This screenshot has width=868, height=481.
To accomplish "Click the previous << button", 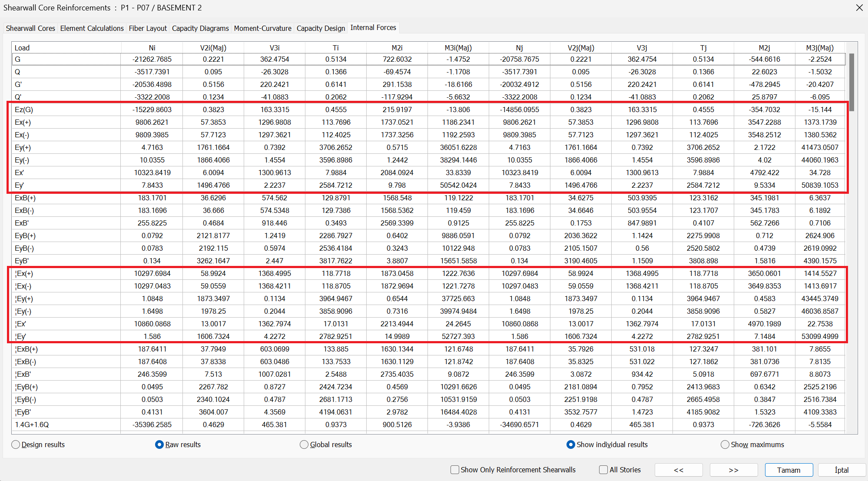I will [678, 470].
